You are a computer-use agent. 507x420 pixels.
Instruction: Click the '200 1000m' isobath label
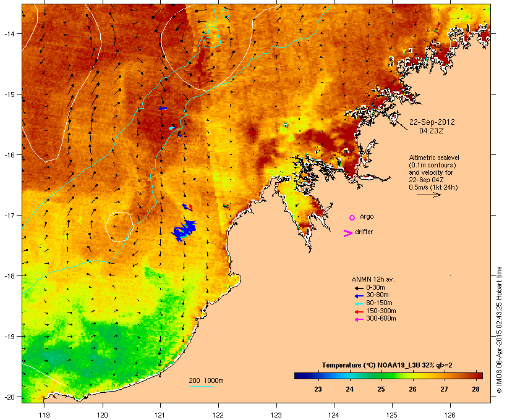click(206, 381)
